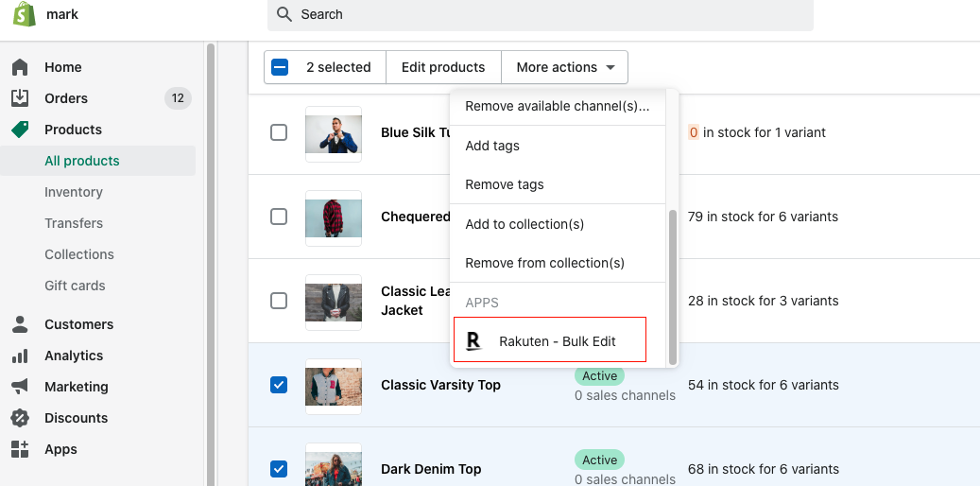This screenshot has height=486, width=980.
Task: Click the dropdown menu scrollbar
Action: tap(673, 287)
